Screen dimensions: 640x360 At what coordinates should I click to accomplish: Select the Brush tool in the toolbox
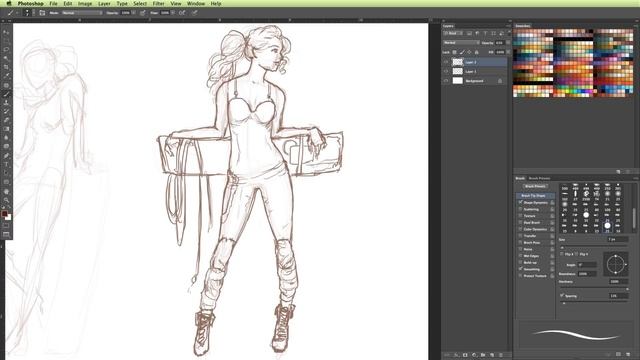coord(6,94)
